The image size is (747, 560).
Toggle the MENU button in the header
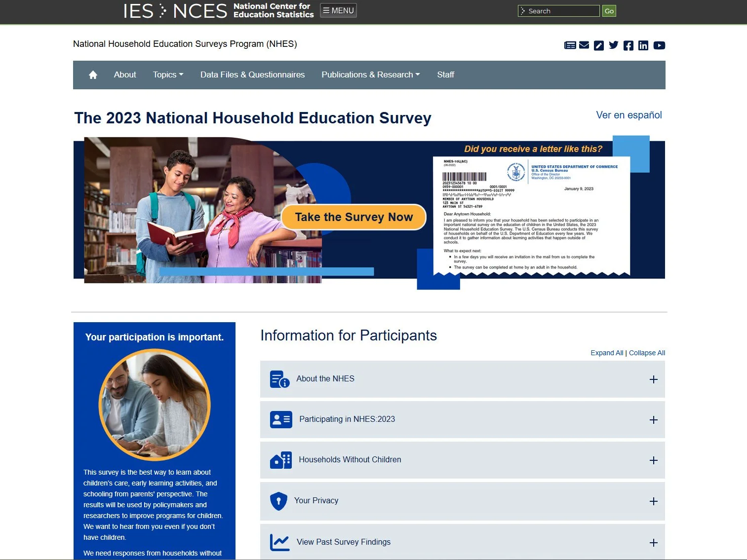(x=338, y=10)
